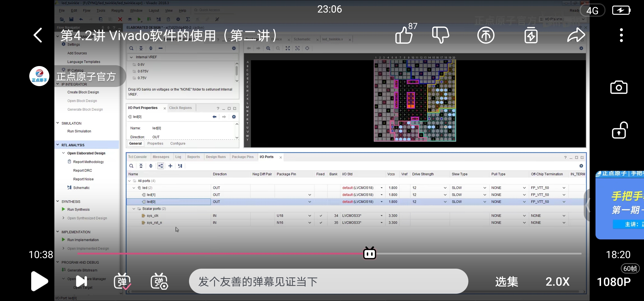Switch to the Tcl Console tab
Screen dimensions: 644x301
137,157
